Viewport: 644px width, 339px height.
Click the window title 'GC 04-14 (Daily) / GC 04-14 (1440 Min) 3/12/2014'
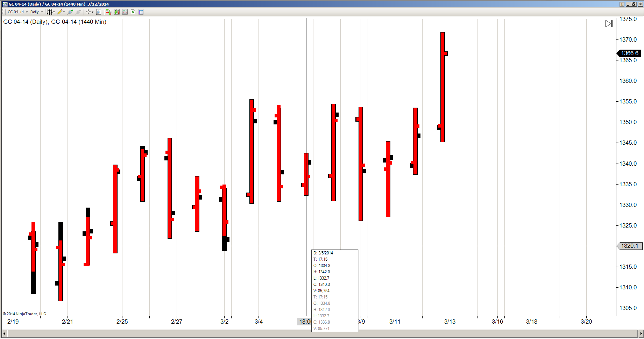click(59, 4)
